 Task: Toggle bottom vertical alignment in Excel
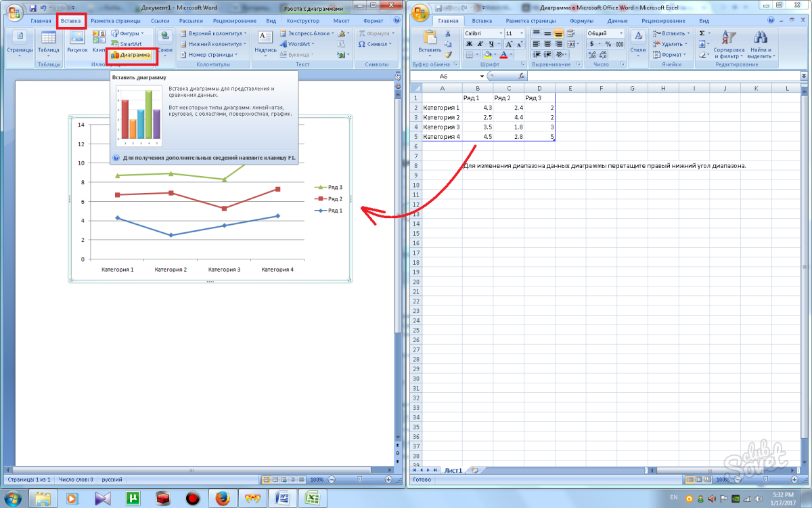[x=558, y=33]
